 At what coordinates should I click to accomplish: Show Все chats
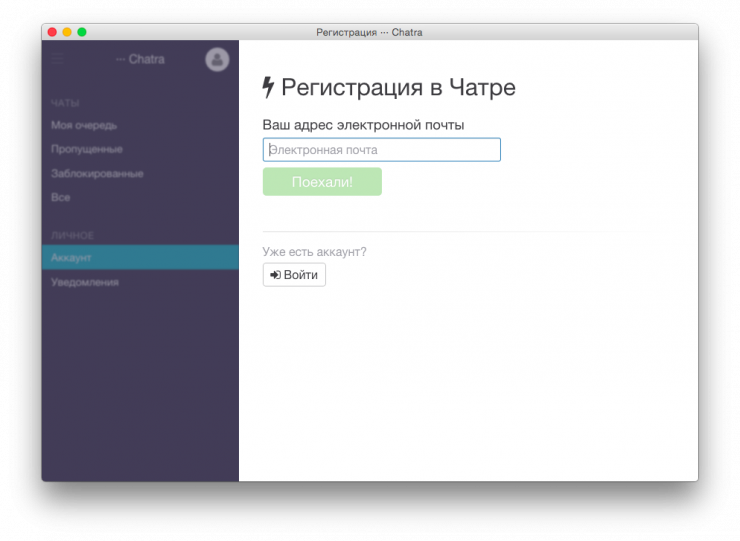pyautogui.click(x=61, y=198)
